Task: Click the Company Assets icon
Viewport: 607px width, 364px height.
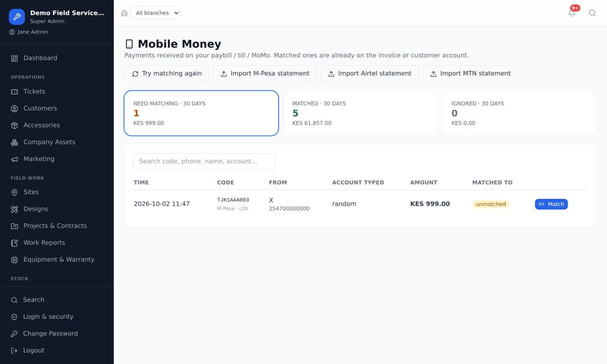Action: 14,143
